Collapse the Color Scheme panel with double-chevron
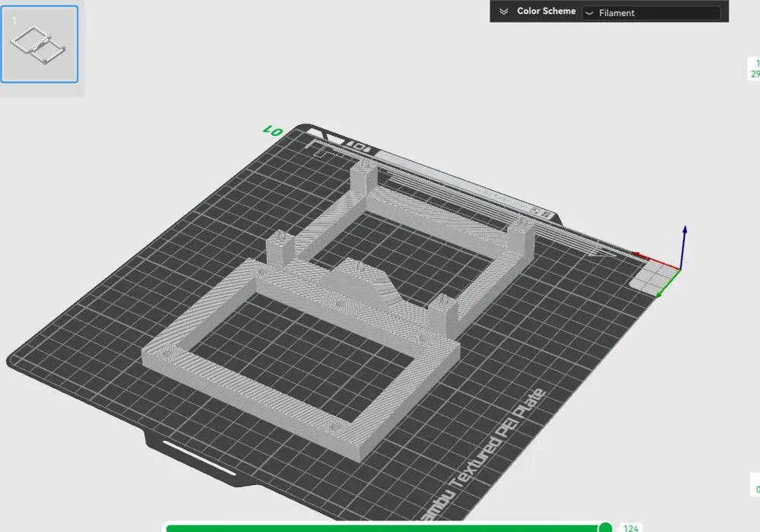Image resolution: width=760 pixels, height=532 pixels. (x=504, y=11)
